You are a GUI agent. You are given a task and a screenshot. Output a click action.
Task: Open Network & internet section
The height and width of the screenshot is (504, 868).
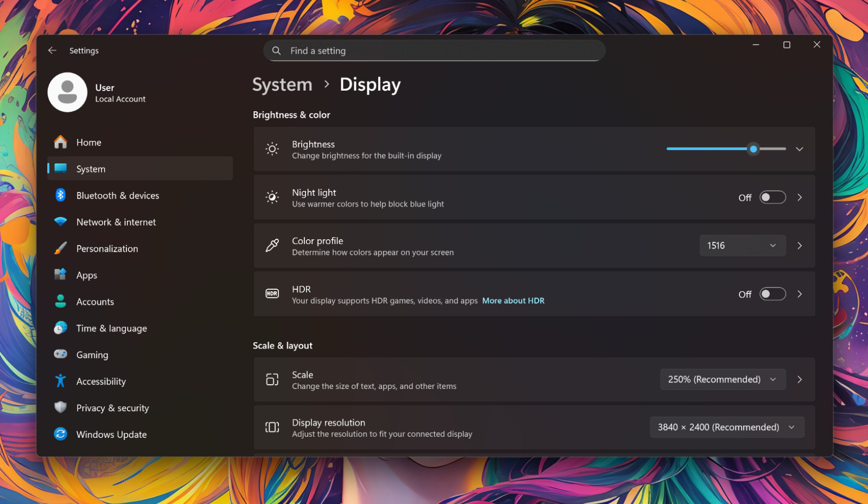tap(140, 222)
